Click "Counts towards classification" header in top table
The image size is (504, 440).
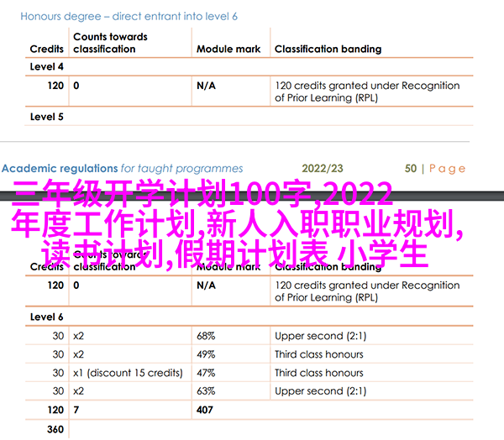(109, 43)
